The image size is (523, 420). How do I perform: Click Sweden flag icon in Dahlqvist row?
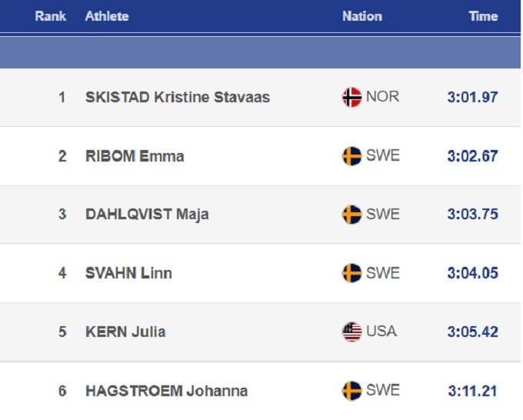(351, 215)
